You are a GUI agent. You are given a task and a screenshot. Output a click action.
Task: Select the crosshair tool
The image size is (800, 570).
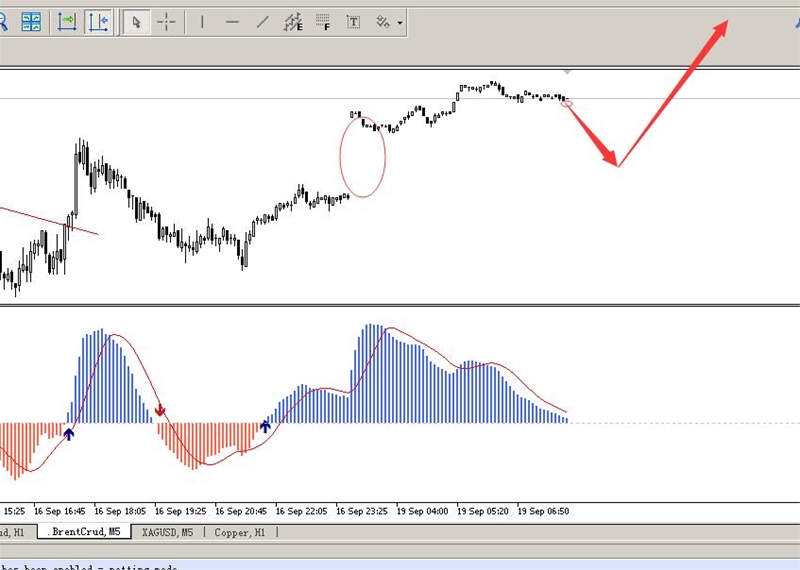pos(166,22)
